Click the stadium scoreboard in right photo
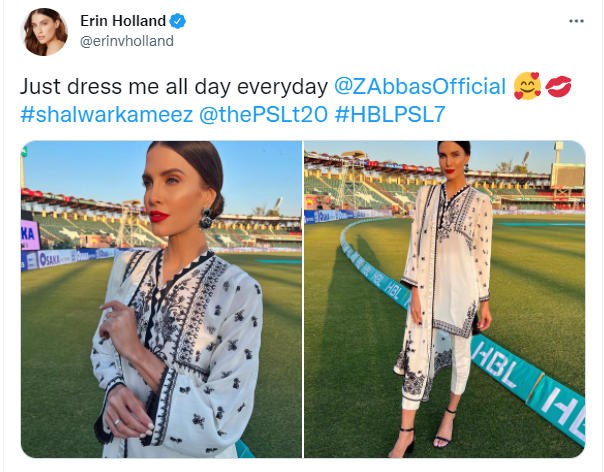604x472 pixels. (567, 175)
